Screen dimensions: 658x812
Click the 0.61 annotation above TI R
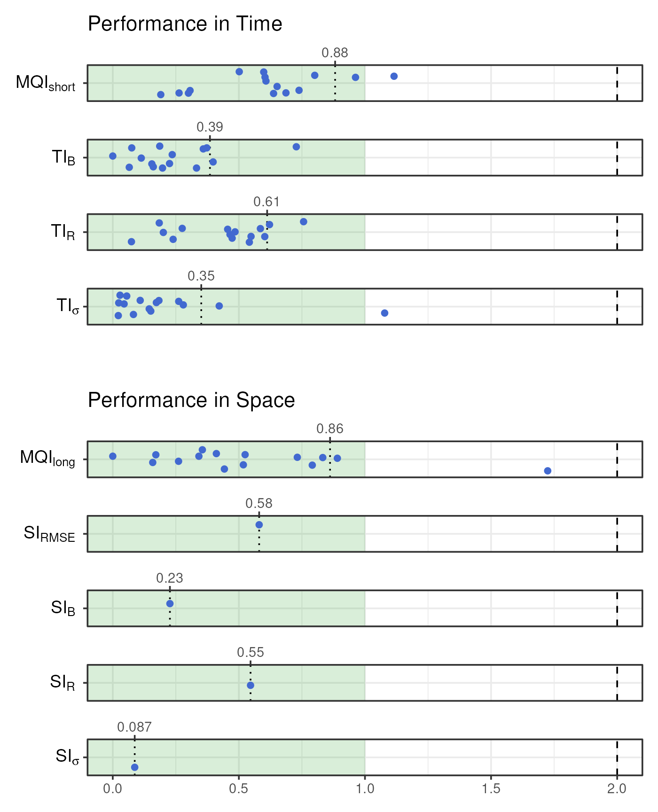pos(266,202)
